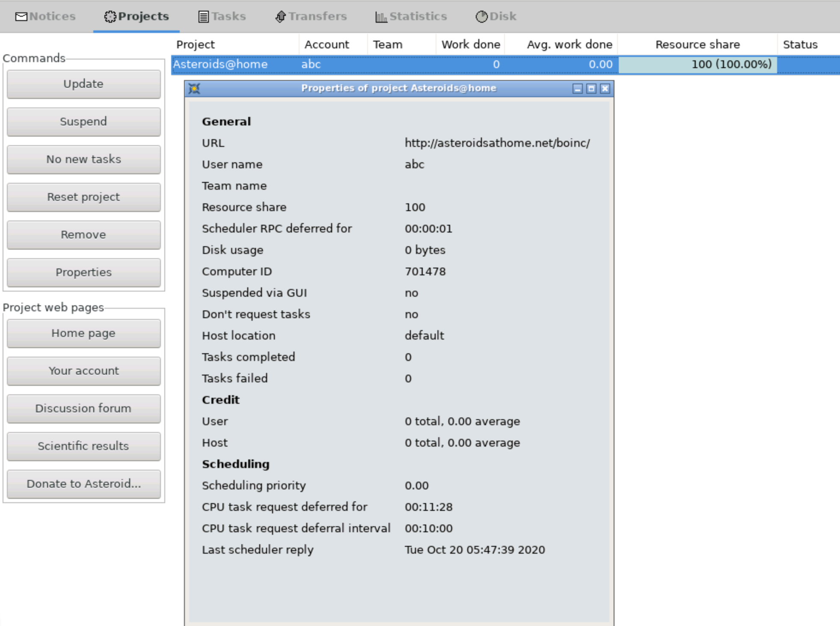Click the Donate to Asteroid... button

[x=83, y=484]
